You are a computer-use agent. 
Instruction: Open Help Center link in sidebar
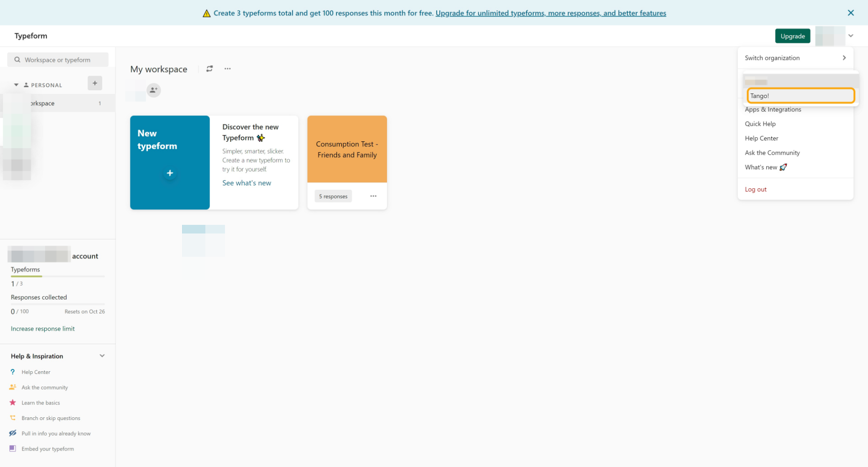(x=36, y=372)
